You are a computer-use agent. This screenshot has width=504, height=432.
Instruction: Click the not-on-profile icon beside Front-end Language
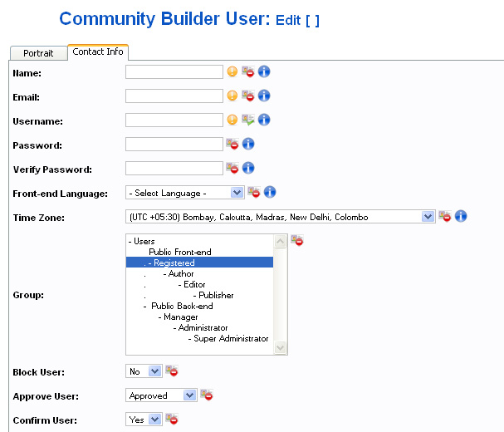tap(253, 192)
